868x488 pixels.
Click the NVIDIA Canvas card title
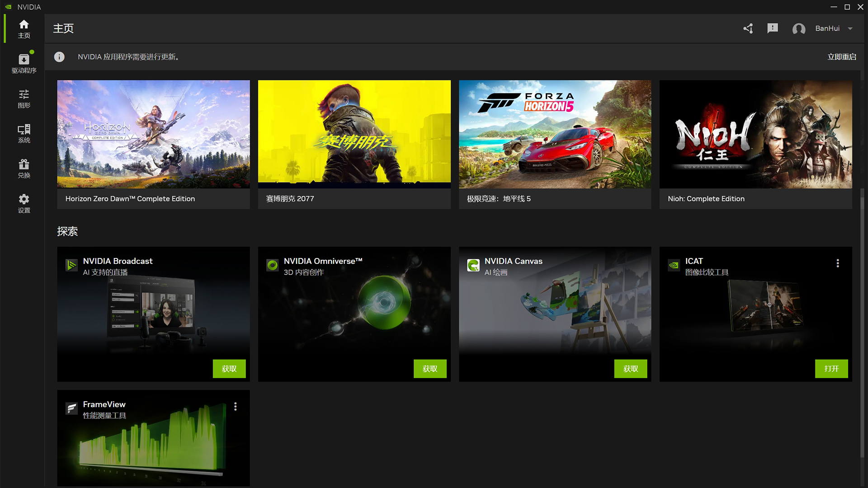513,261
